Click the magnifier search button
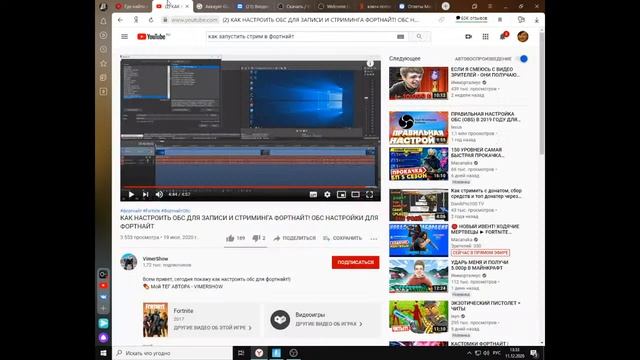The height and width of the screenshot is (360, 640). pyautogui.click(x=419, y=37)
